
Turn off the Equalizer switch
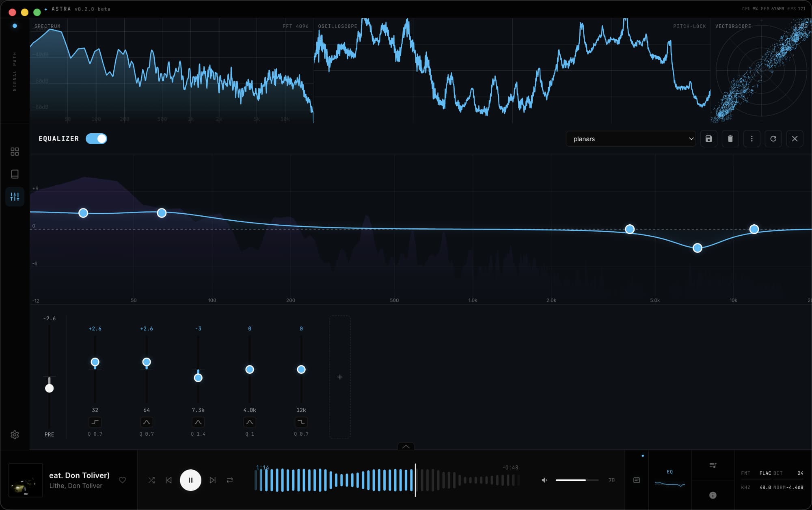[96, 139]
